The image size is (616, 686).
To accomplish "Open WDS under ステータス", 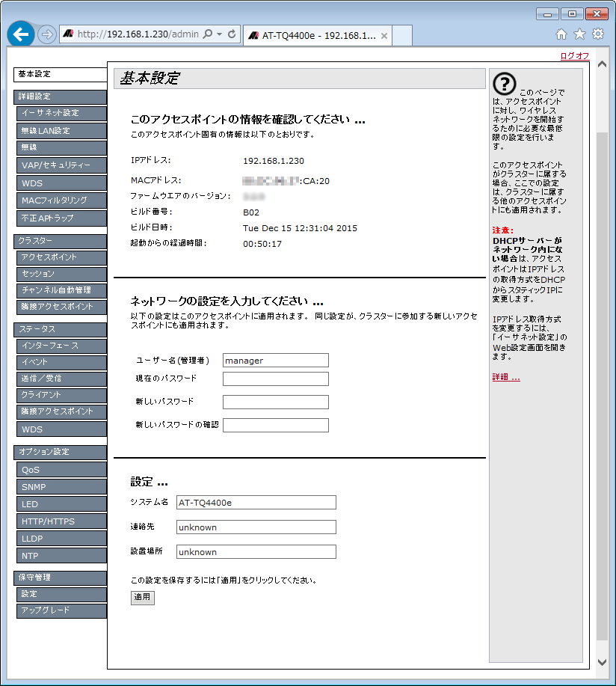I will click(61, 429).
